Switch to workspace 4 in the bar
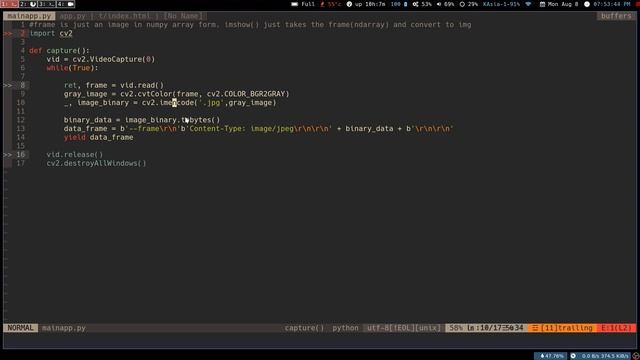This screenshot has width=640, height=360. pyautogui.click(x=66, y=4)
